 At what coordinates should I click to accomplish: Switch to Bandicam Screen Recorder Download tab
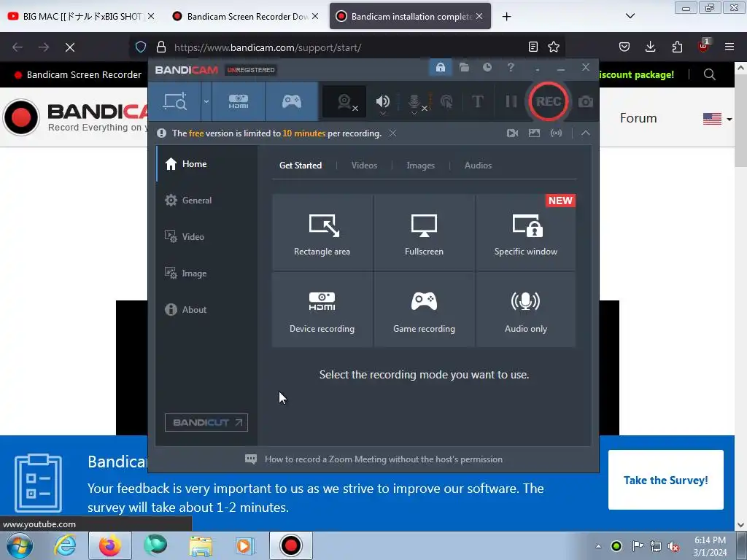coord(246,16)
